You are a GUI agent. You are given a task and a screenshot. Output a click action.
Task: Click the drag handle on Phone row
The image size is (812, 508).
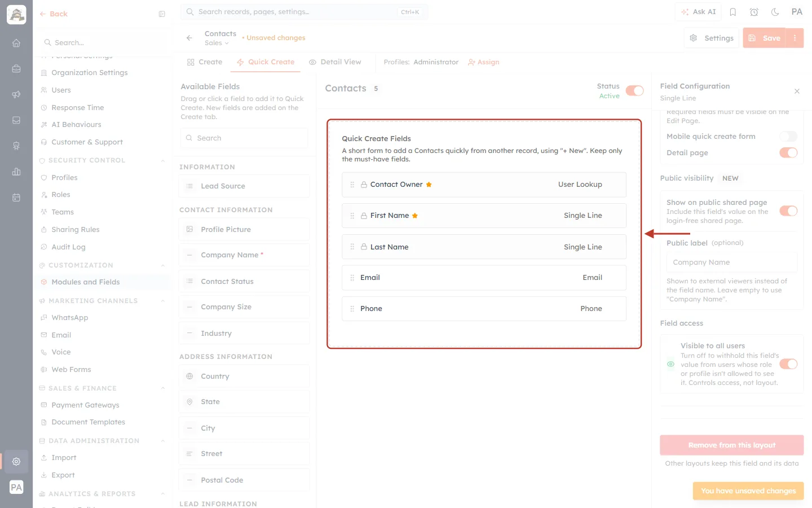(352, 309)
